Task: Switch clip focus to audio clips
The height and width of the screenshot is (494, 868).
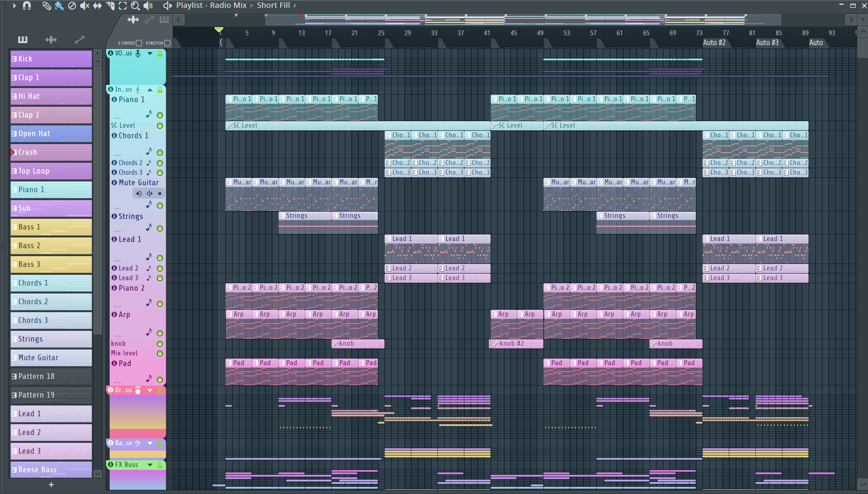Action: [133, 20]
